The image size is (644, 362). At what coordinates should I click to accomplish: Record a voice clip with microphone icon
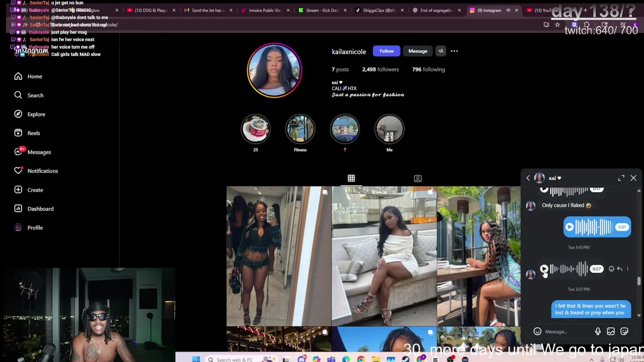click(x=598, y=331)
